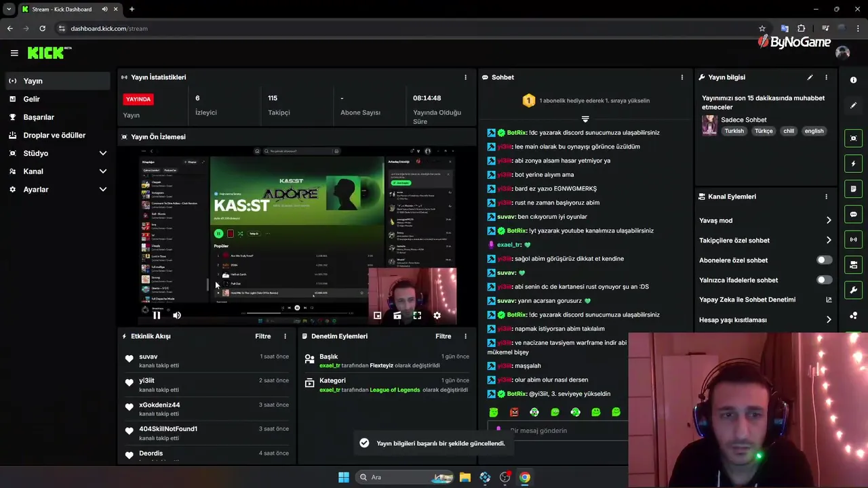The image size is (868, 488).
Task: Open the profile avatar menu
Action: click(x=843, y=53)
